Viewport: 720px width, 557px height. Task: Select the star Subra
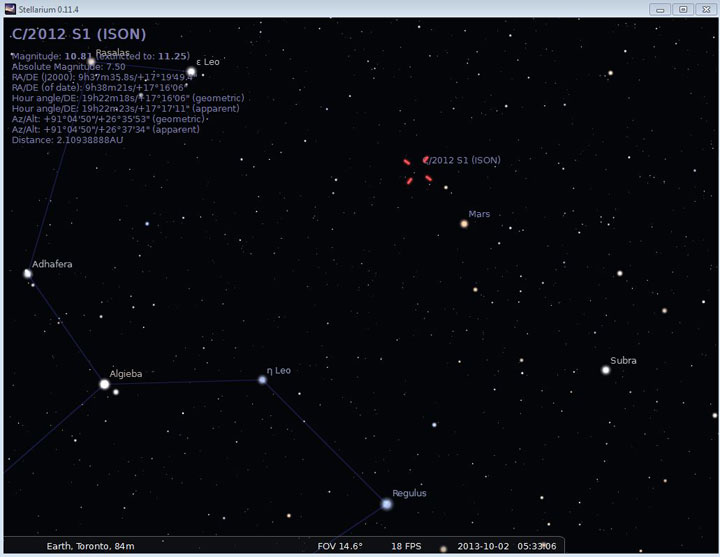click(606, 370)
